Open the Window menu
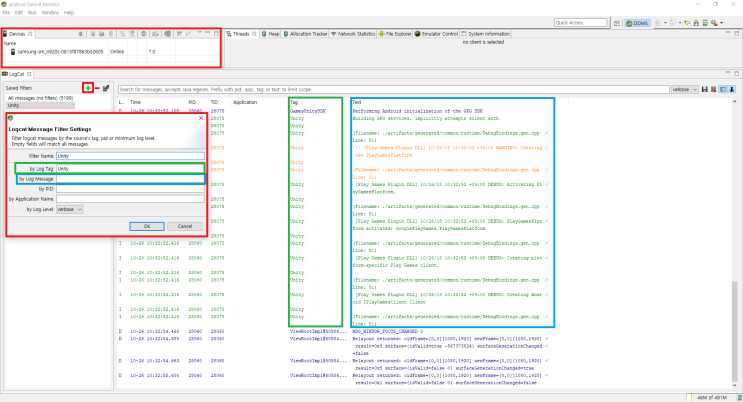This screenshot has width=743, height=402. point(50,12)
